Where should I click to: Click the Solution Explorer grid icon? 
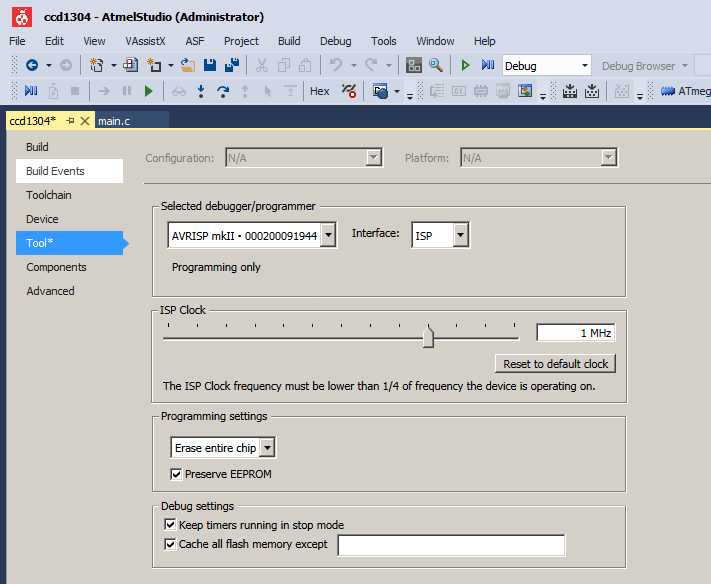[x=414, y=65]
